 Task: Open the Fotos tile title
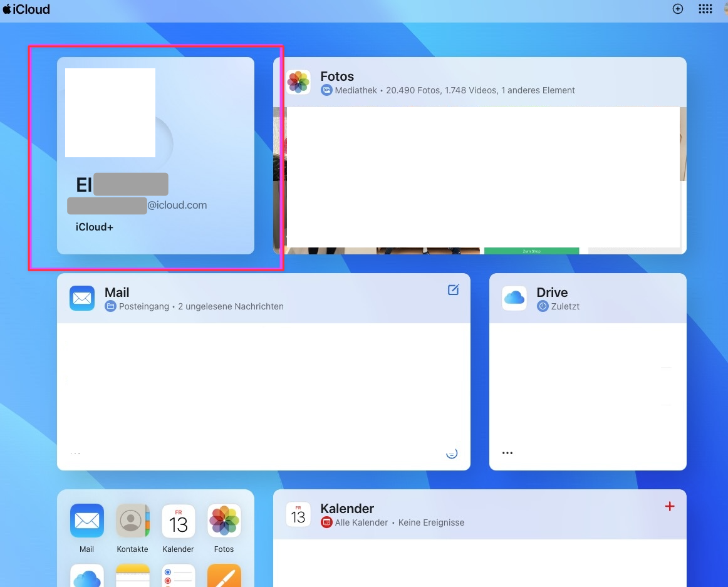pos(337,76)
